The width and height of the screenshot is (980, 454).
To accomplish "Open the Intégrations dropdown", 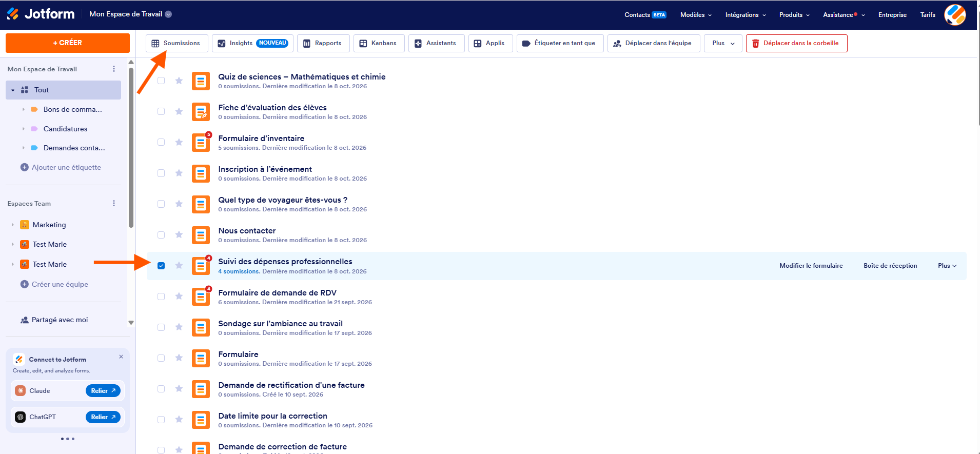I will pos(746,15).
